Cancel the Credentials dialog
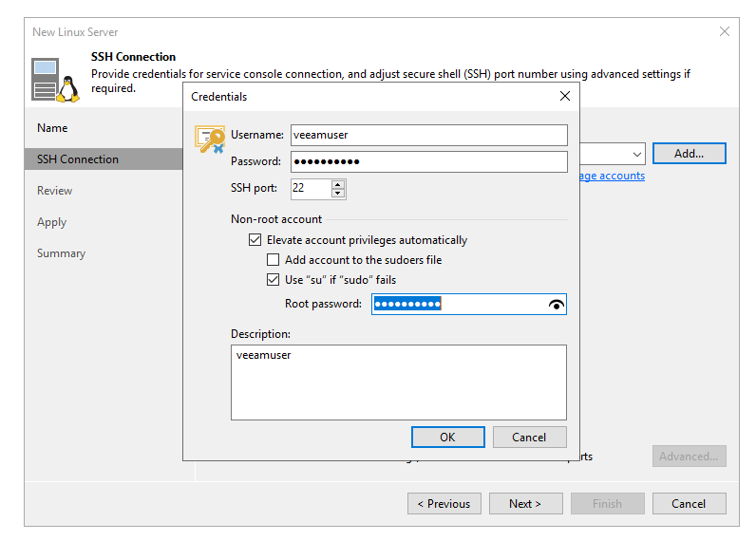The width and height of the screenshot is (756, 541). (529, 438)
